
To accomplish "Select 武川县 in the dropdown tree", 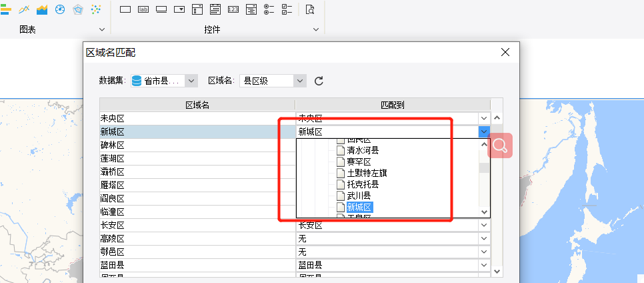I will click(359, 195).
